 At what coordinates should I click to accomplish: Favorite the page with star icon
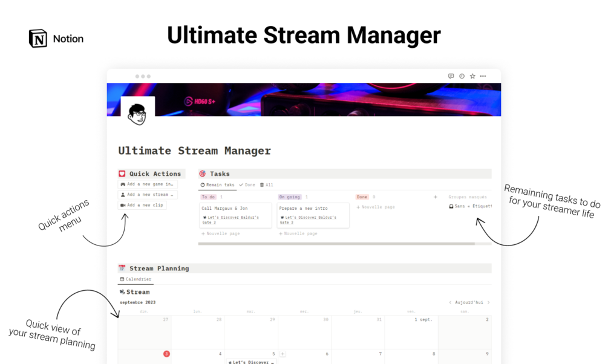pyautogui.click(x=472, y=76)
